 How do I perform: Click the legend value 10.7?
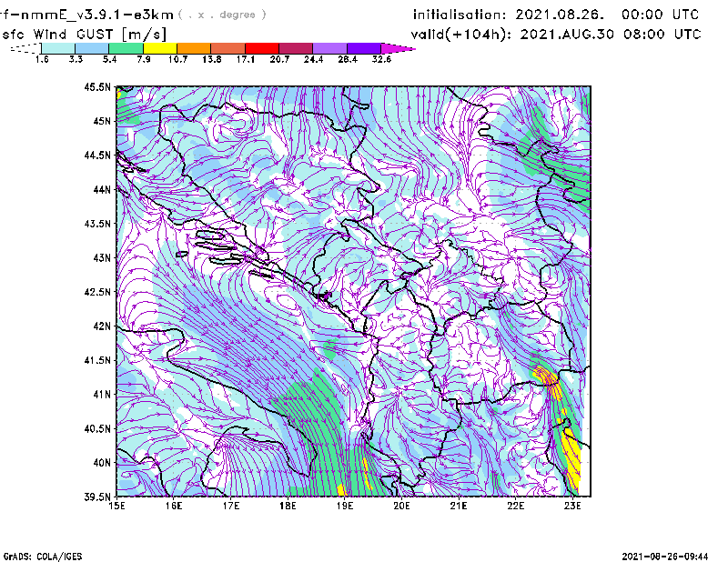point(177,59)
